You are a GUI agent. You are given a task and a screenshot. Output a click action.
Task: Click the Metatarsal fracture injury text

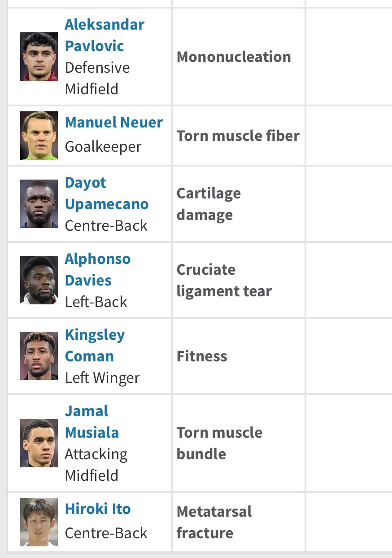click(x=214, y=522)
